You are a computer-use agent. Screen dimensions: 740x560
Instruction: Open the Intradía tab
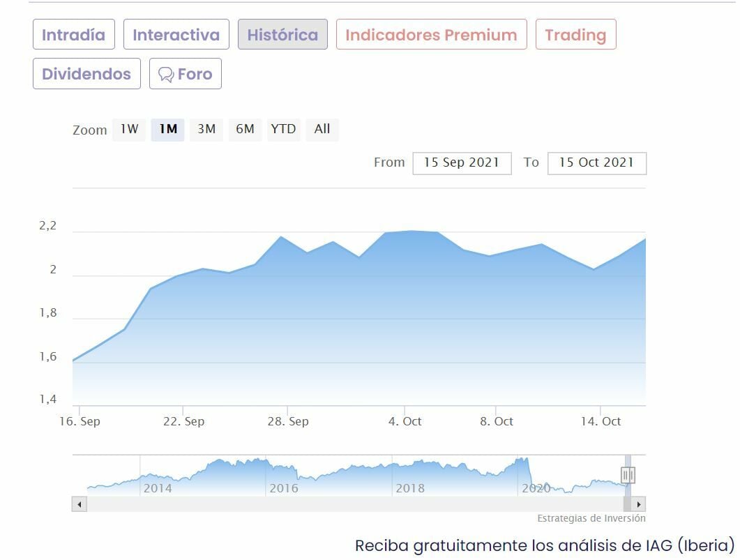pyautogui.click(x=73, y=35)
